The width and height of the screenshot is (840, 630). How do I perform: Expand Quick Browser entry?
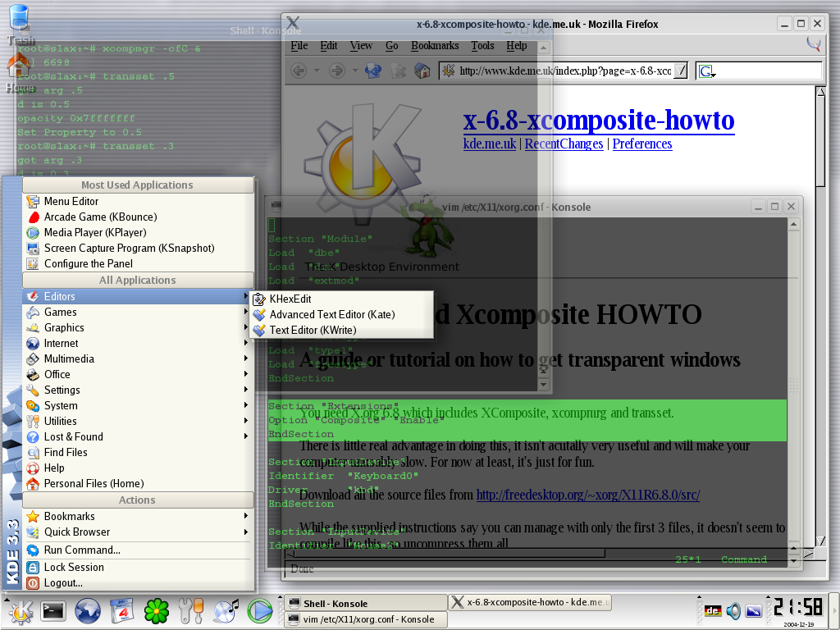(x=138, y=532)
